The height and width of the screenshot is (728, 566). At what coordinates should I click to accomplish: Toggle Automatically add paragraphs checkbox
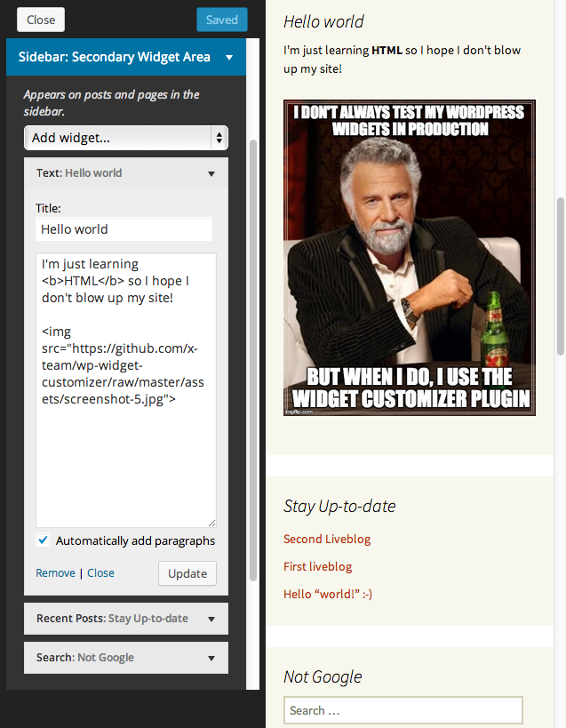tap(43, 540)
